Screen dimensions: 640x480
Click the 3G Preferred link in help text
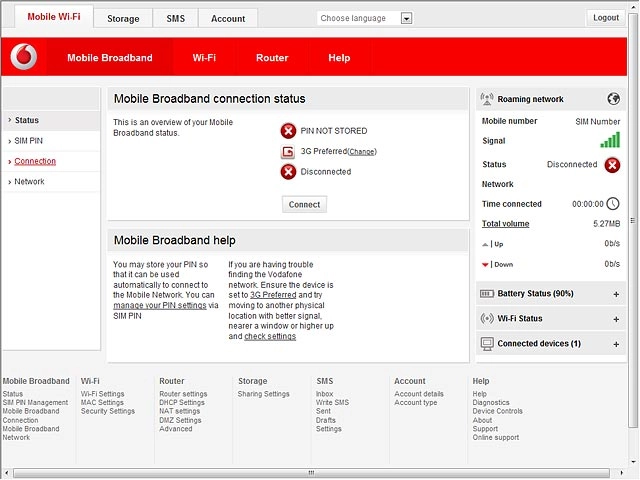(273, 295)
